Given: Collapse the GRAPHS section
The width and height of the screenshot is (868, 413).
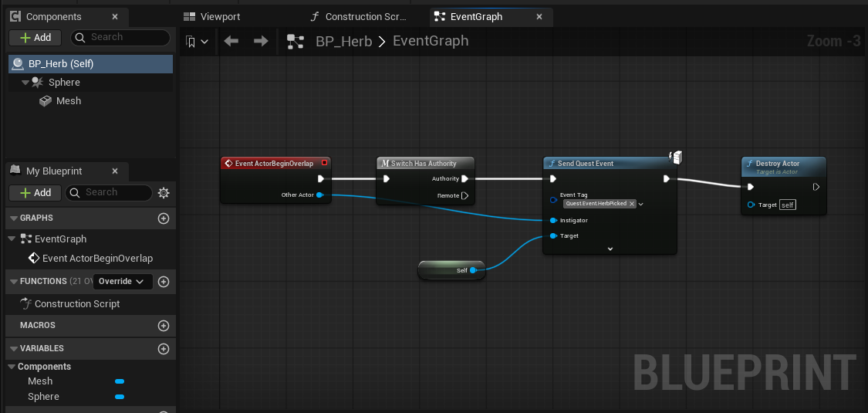Looking at the screenshot, I should pyautogui.click(x=14, y=218).
